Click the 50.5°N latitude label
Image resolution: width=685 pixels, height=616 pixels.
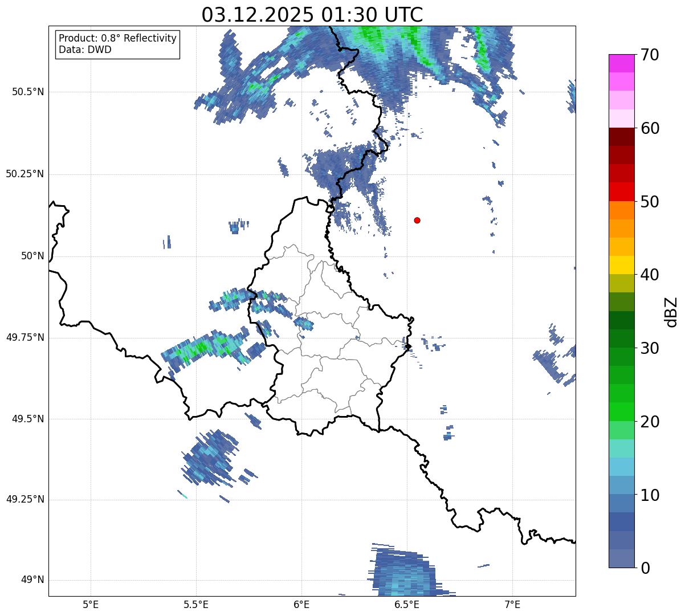click(x=28, y=92)
